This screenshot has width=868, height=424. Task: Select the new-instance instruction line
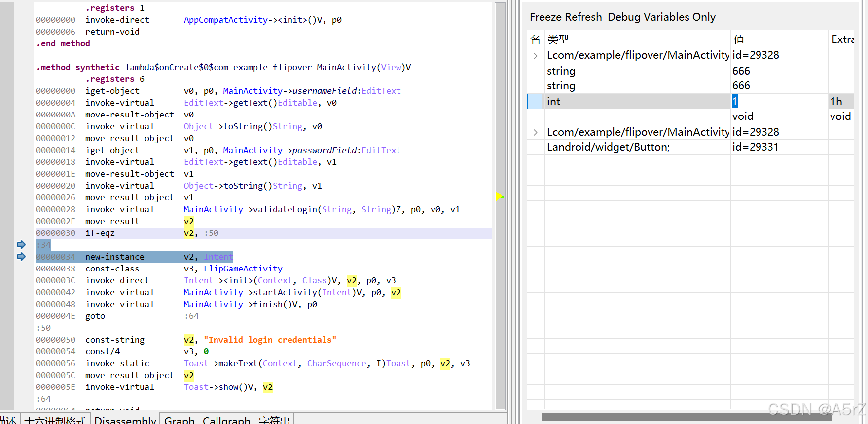pos(135,257)
